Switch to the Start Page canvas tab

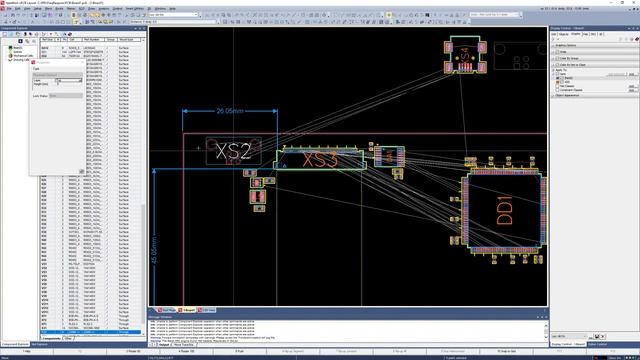tap(167, 310)
